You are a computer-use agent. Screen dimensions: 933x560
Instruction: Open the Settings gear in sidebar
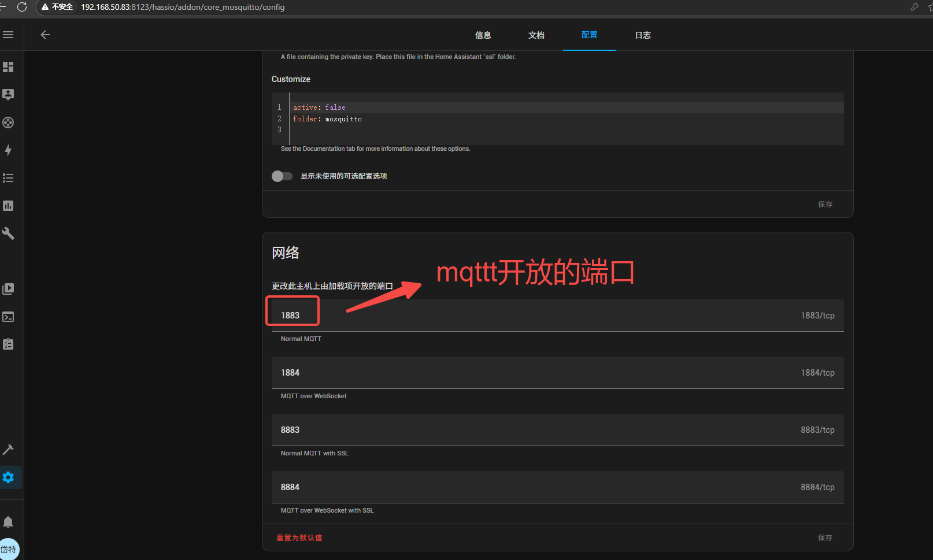(x=8, y=477)
